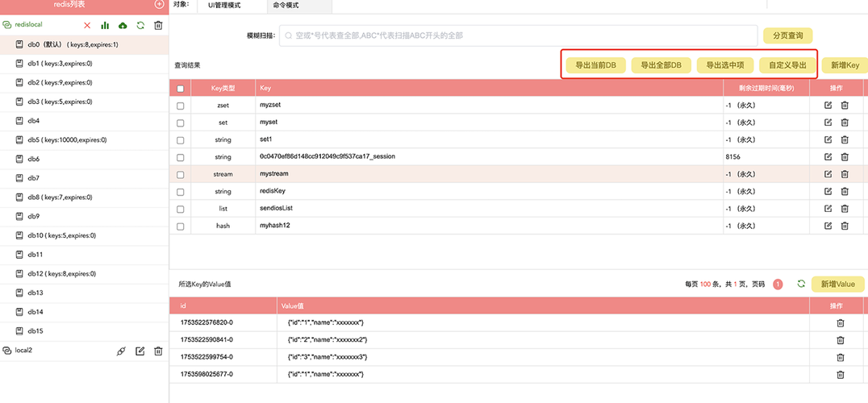Delete the myzset key
Screen dimensions: 868x403
tap(845, 105)
